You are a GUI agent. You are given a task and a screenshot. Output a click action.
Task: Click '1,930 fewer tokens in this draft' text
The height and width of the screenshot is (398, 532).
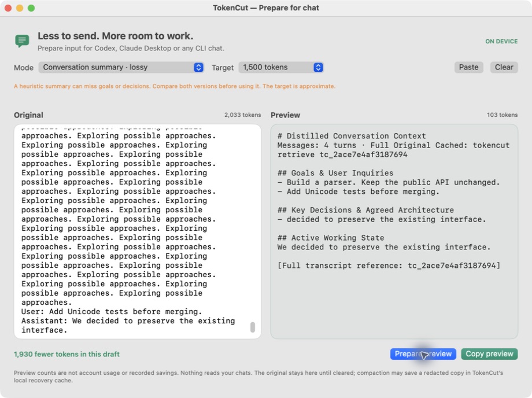pos(66,354)
